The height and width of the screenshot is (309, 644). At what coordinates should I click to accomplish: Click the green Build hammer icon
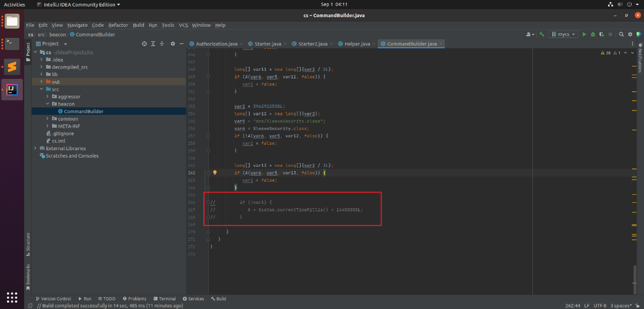coord(543,34)
